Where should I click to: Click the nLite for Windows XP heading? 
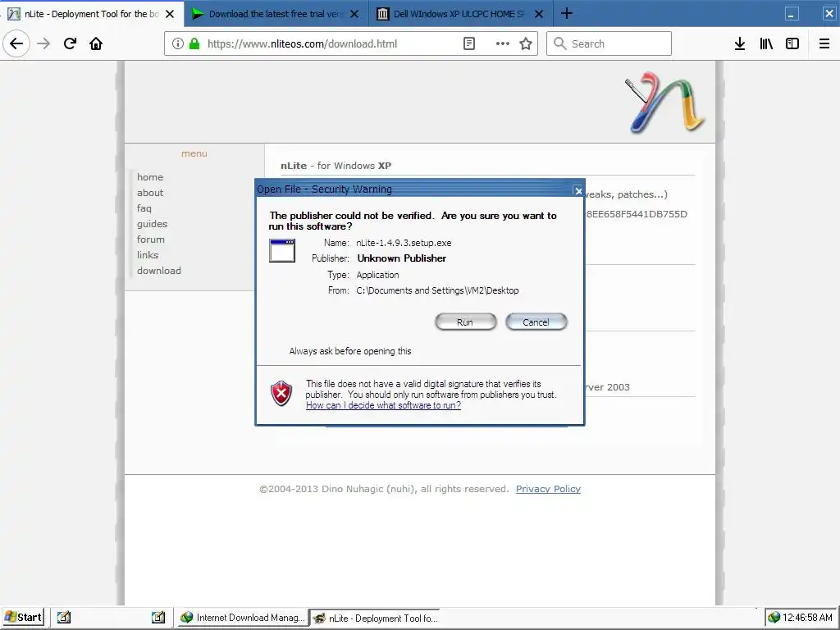pos(336,166)
